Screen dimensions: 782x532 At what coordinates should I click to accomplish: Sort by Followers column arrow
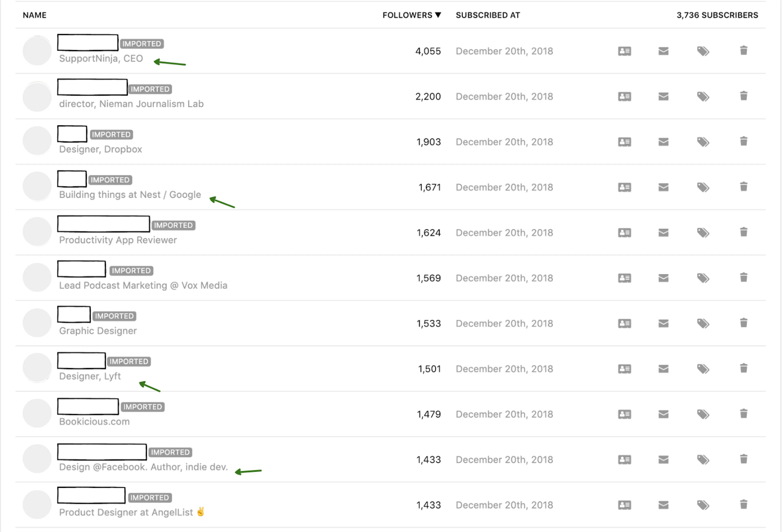click(x=438, y=15)
